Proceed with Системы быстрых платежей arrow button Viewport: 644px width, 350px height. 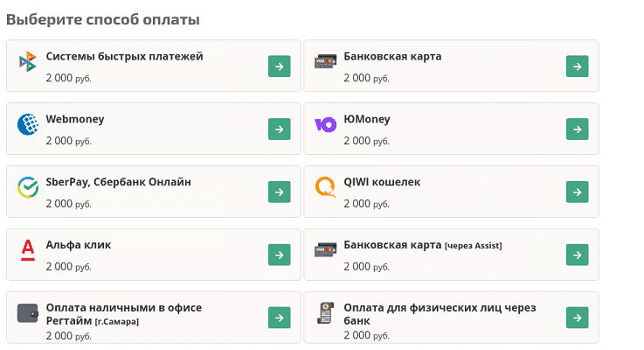tap(280, 66)
